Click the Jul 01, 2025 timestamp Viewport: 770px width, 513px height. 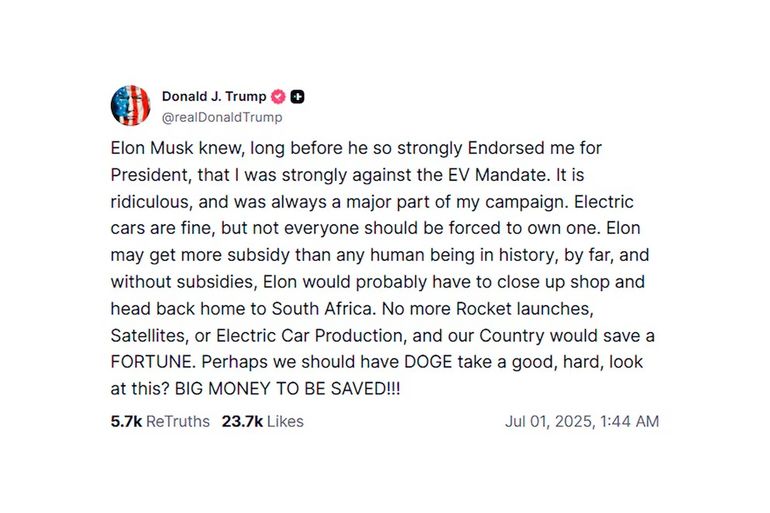pos(582,421)
